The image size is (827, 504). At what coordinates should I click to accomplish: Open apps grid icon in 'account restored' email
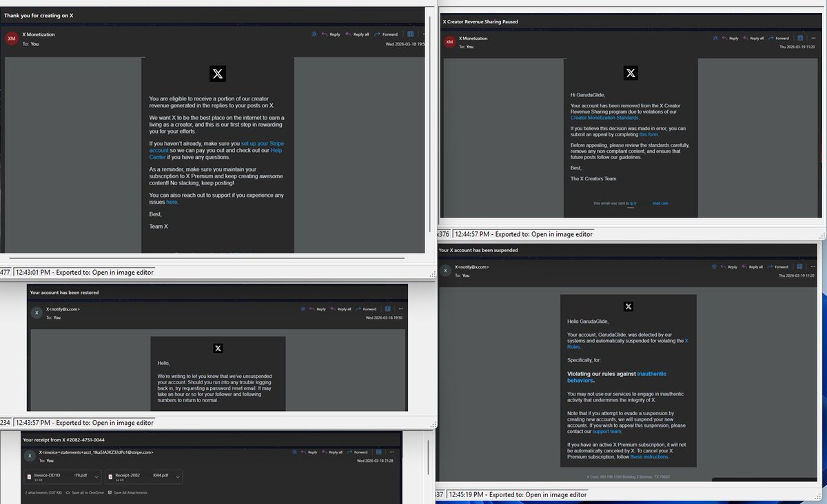coord(387,309)
